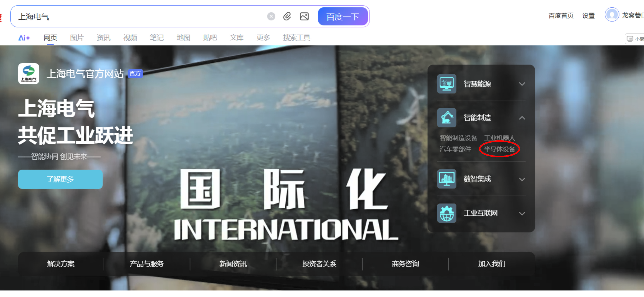Screen dimensions: 644x297
Task: Click the 智慧能源 monitor icon
Action: [x=446, y=84]
